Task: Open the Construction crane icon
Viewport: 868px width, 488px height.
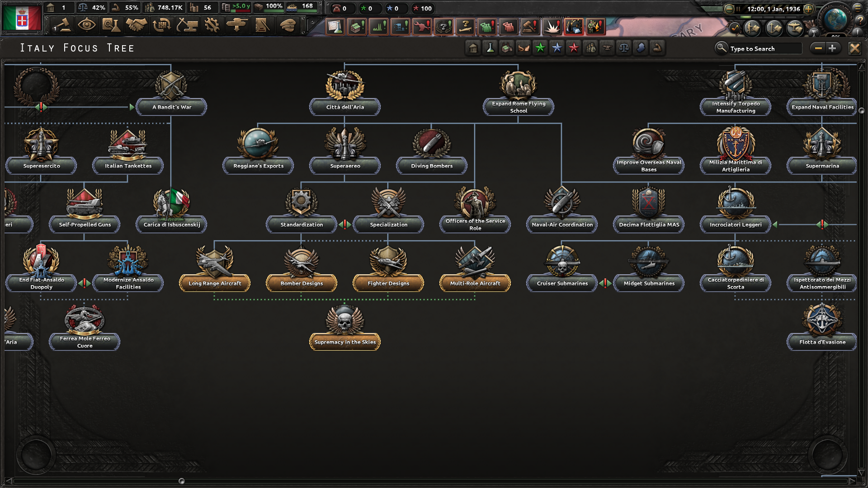Action: pyautogui.click(x=187, y=25)
